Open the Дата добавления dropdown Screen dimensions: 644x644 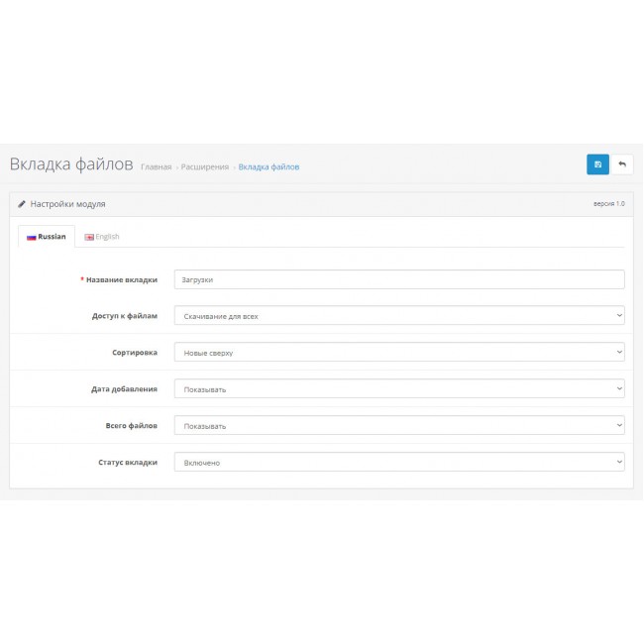(x=398, y=388)
